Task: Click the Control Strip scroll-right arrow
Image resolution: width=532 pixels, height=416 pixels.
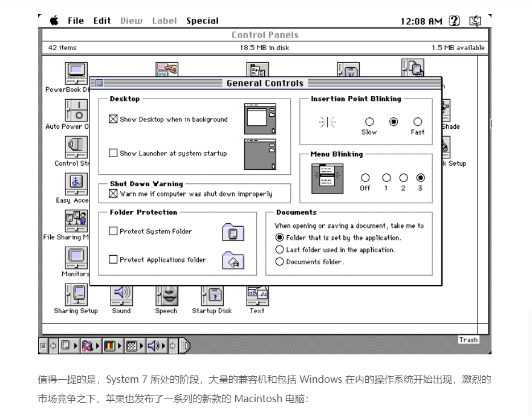Action: 172,346
